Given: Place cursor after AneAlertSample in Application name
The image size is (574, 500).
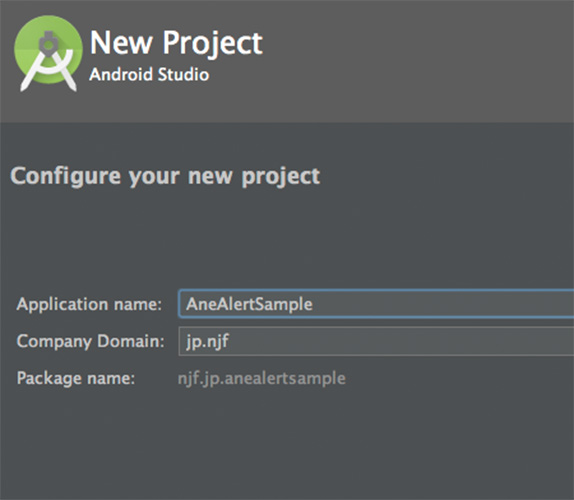Looking at the screenshot, I should [314, 304].
